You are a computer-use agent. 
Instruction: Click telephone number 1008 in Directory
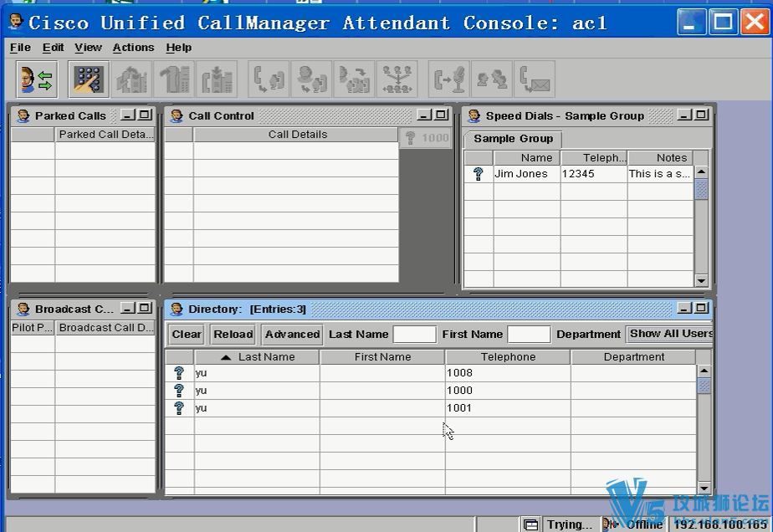click(459, 373)
